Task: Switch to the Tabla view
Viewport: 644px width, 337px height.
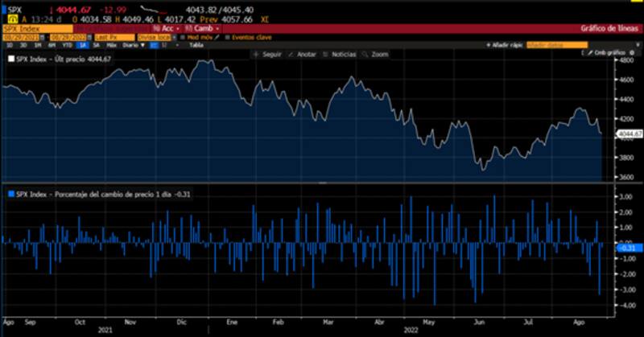Action: click(196, 45)
